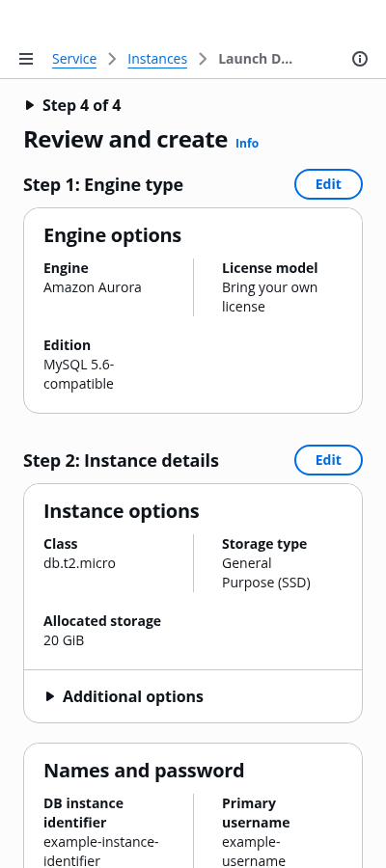Click the chevron after Instances breadcrumb
The height and width of the screenshot is (868, 386).
[204, 59]
